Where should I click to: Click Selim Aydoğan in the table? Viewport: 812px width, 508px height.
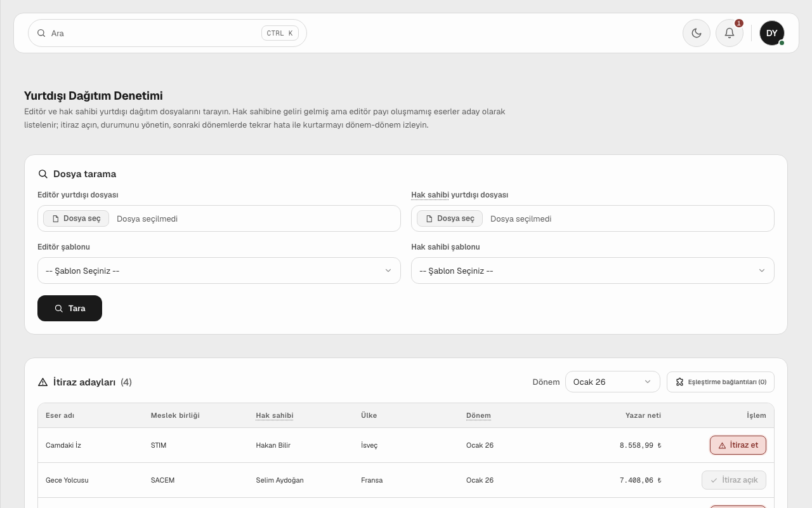pyautogui.click(x=280, y=480)
